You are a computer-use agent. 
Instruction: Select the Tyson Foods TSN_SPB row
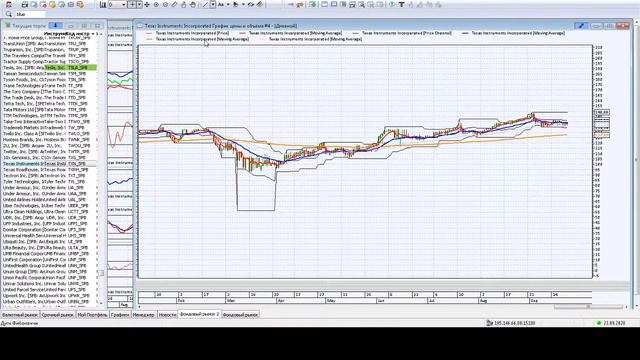[49, 80]
